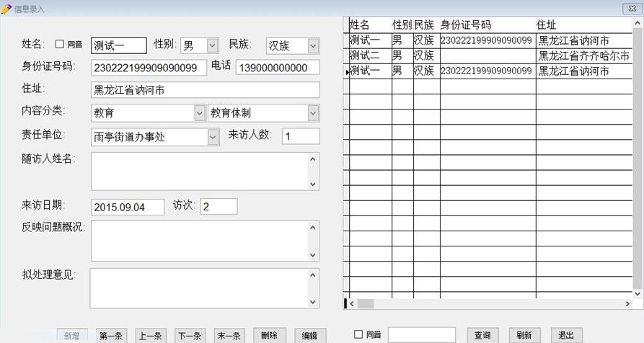Image resolution: width=644 pixels, height=343 pixels.
Task: Click the 编辑 button
Action: pyautogui.click(x=310, y=336)
